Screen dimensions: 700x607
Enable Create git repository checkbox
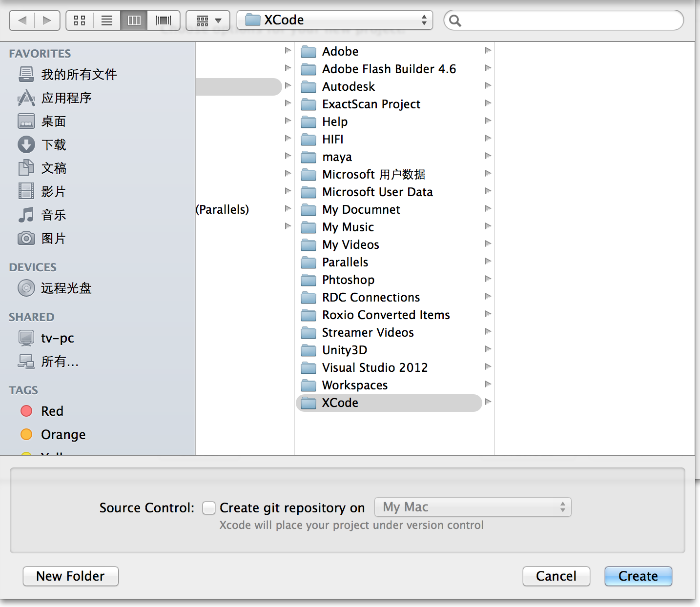[x=209, y=508]
